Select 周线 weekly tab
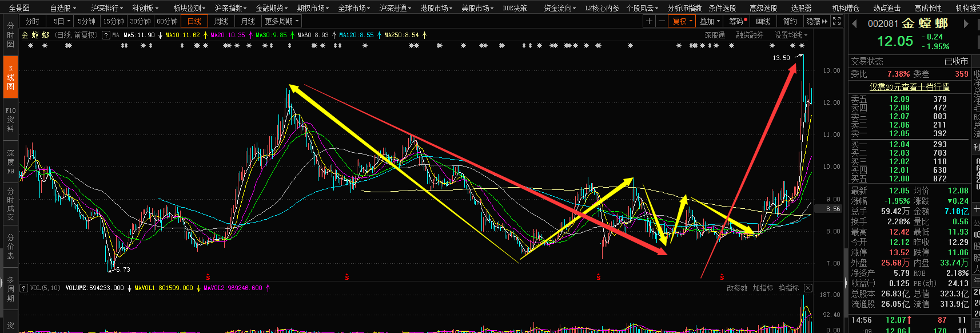The width and height of the screenshot is (980, 333). tap(221, 21)
